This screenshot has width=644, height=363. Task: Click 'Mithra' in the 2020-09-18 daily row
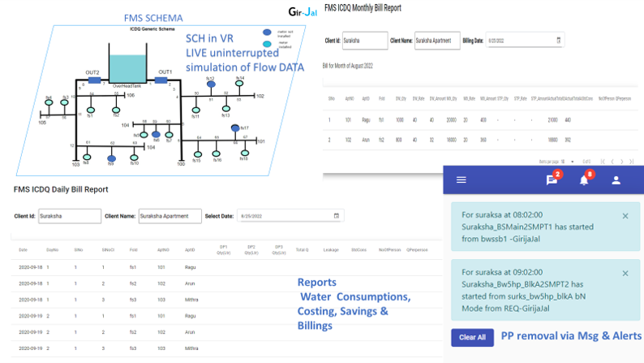191,300
